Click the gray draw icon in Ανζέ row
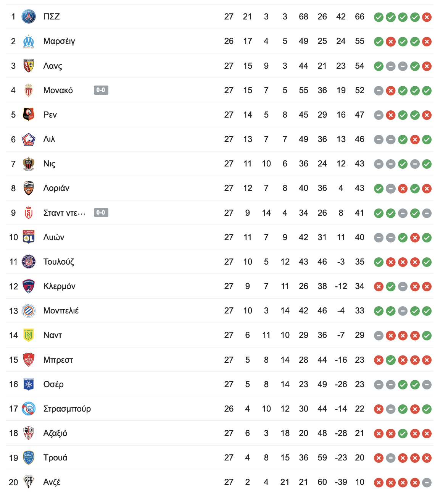 (427, 483)
